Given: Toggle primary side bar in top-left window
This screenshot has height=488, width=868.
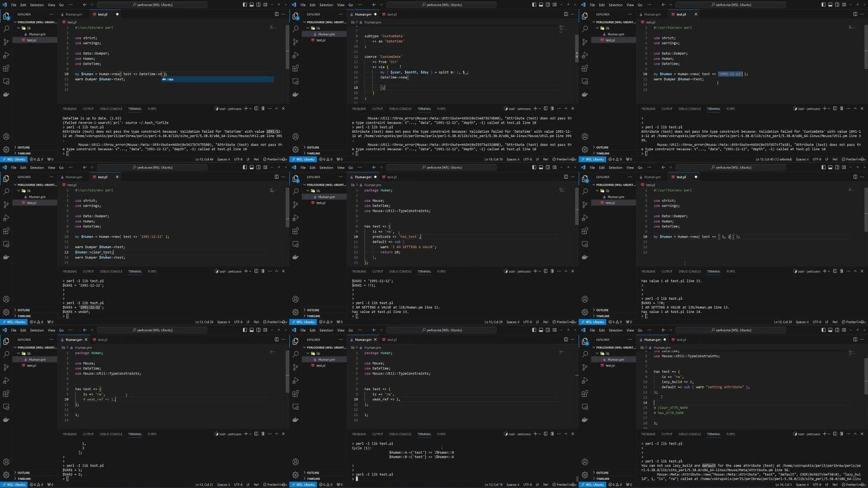Looking at the screenshot, I should (245, 5).
